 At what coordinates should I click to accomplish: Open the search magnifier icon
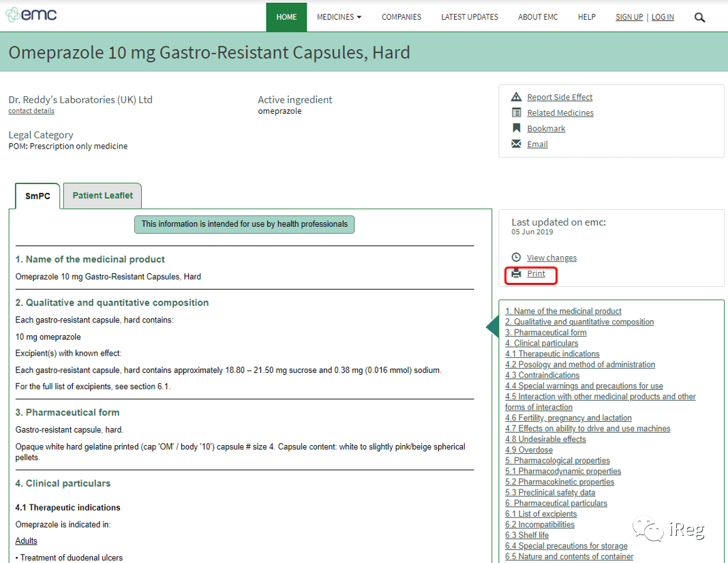click(699, 18)
